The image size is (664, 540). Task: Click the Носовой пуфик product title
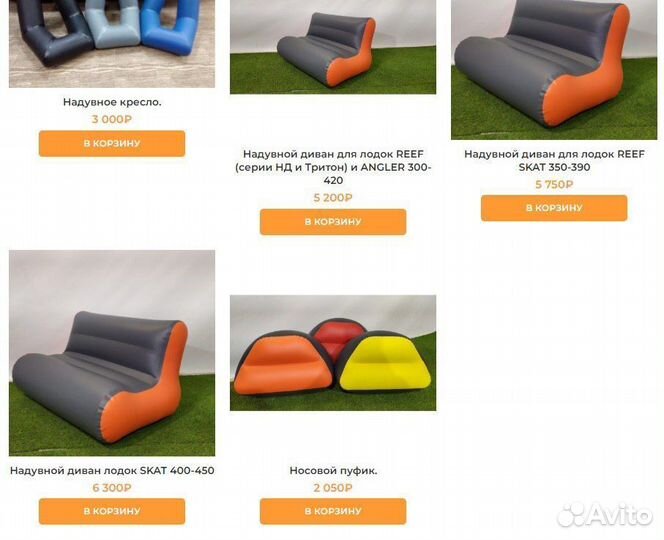tap(333, 471)
